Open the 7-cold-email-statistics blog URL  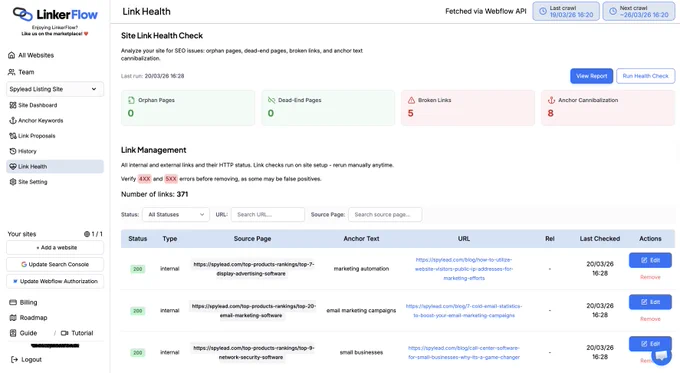[464, 311]
